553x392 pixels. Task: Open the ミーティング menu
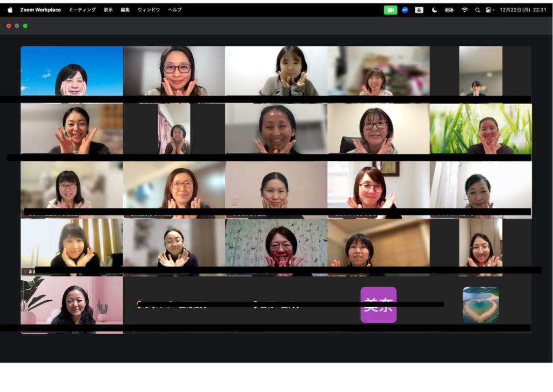pyautogui.click(x=82, y=10)
